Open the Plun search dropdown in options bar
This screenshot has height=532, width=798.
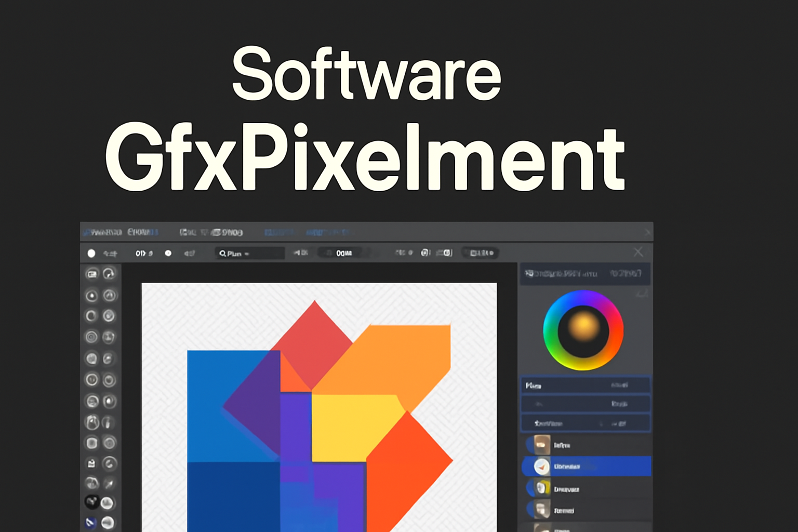pyautogui.click(x=249, y=254)
